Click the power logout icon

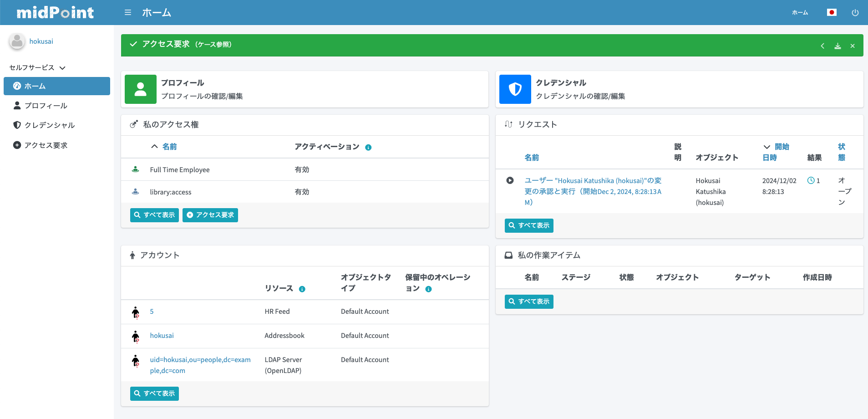point(855,13)
